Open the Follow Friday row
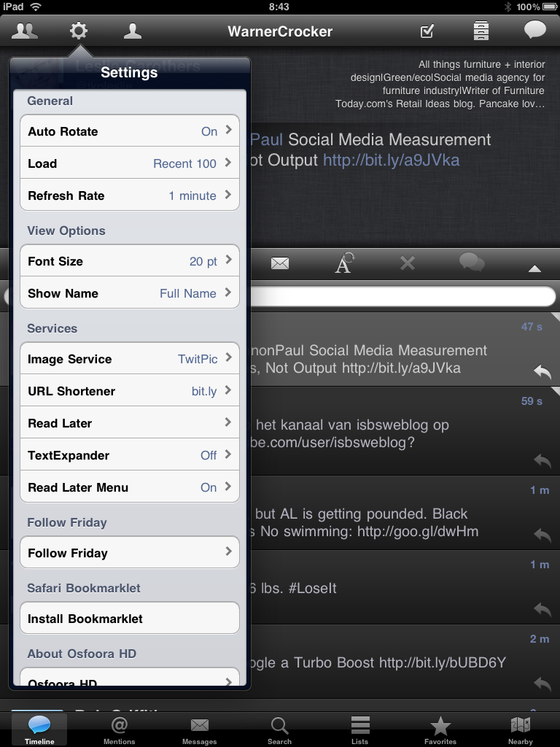Screen dimensions: 560x747 click(x=130, y=553)
